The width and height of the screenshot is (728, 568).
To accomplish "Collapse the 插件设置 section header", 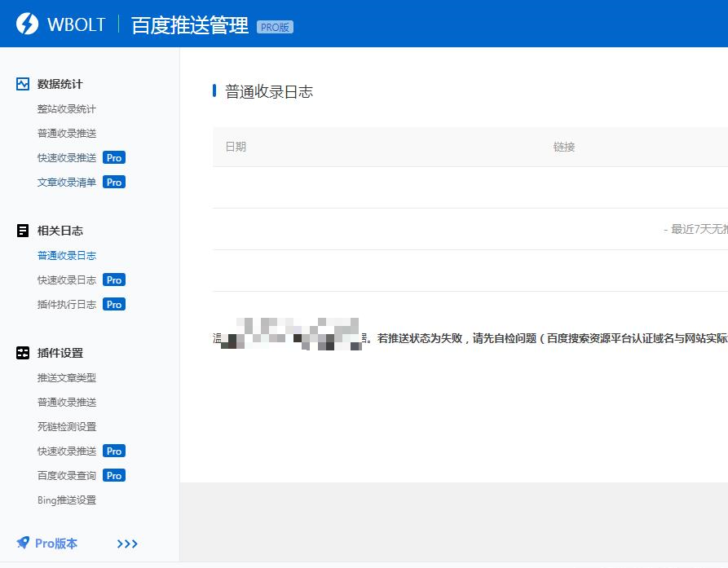I will (x=59, y=352).
